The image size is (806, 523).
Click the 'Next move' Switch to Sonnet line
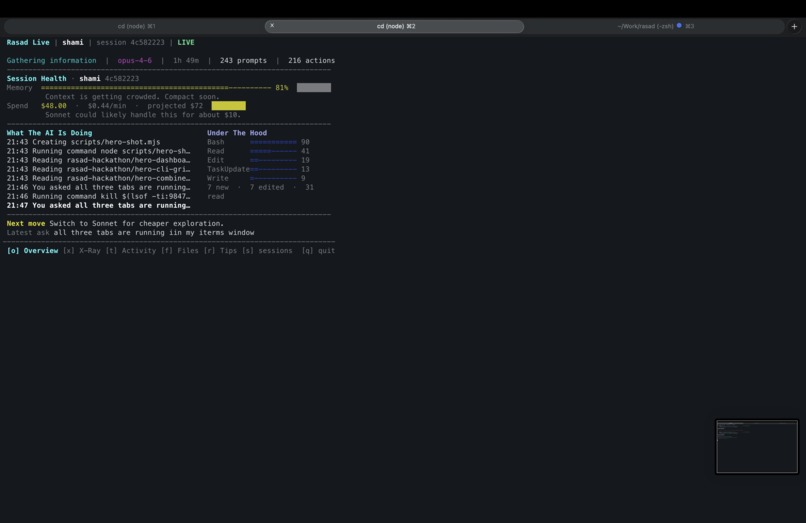(x=115, y=224)
